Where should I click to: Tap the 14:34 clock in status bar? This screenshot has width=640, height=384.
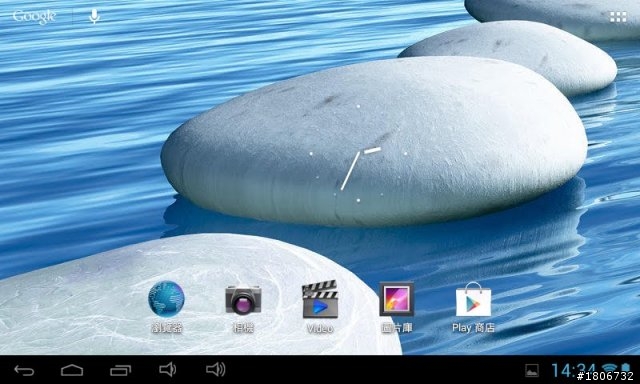[574, 371]
